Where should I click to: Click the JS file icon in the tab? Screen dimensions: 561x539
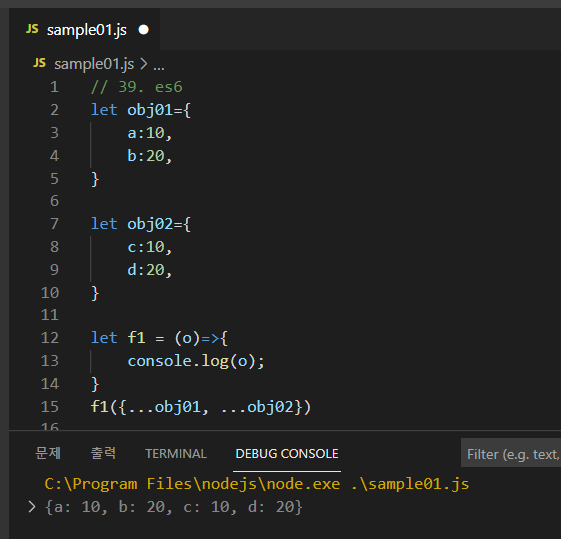point(32,29)
